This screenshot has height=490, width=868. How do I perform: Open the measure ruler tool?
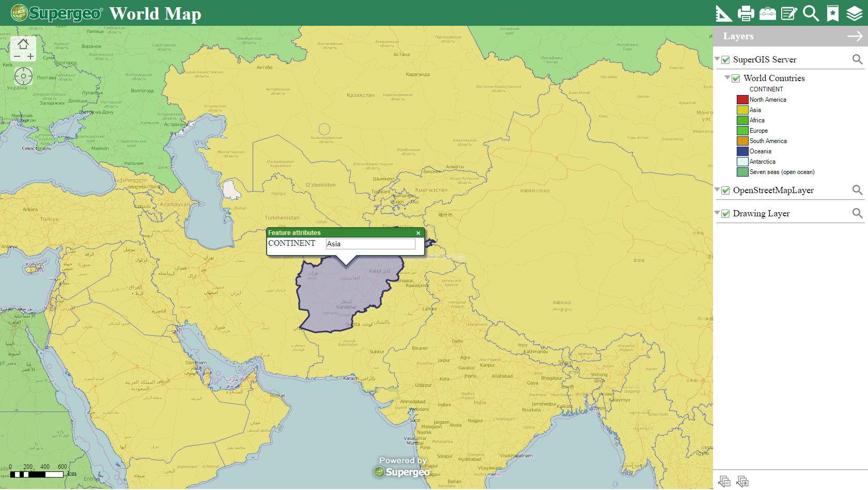(x=723, y=13)
